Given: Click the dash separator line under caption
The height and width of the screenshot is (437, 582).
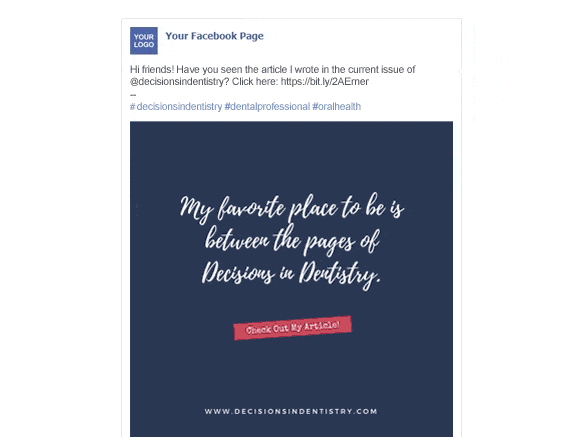Looking at the screenshot, I should (133, 95).
